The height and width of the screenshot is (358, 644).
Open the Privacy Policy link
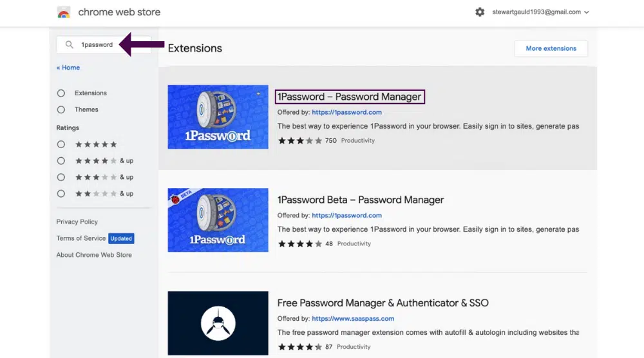(x=77, y=221)
